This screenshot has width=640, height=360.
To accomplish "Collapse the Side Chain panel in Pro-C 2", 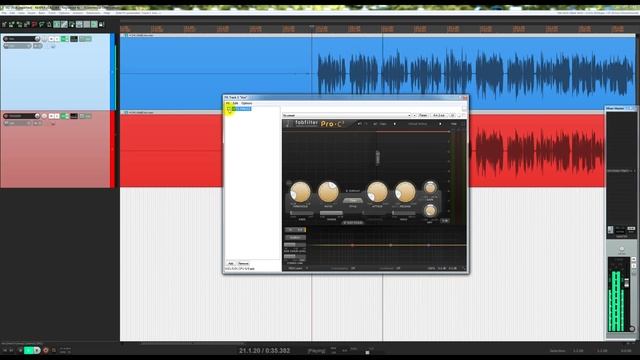I will coord(353,222).
